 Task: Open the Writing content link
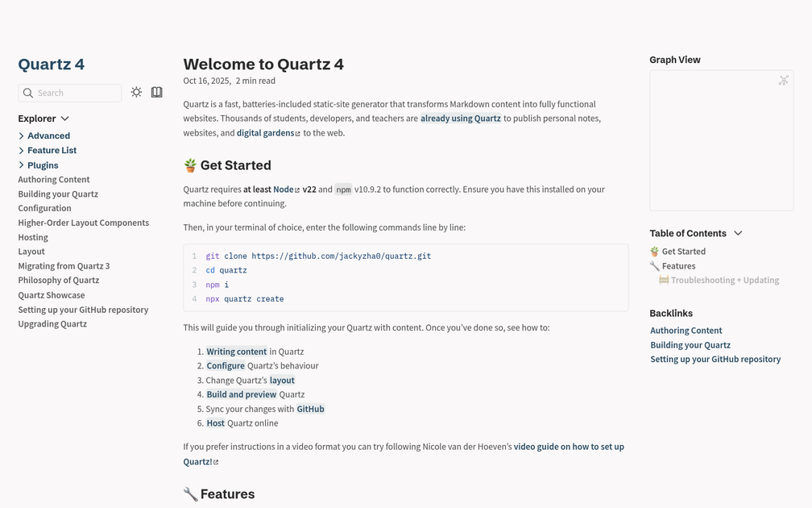tap(236, 351)
